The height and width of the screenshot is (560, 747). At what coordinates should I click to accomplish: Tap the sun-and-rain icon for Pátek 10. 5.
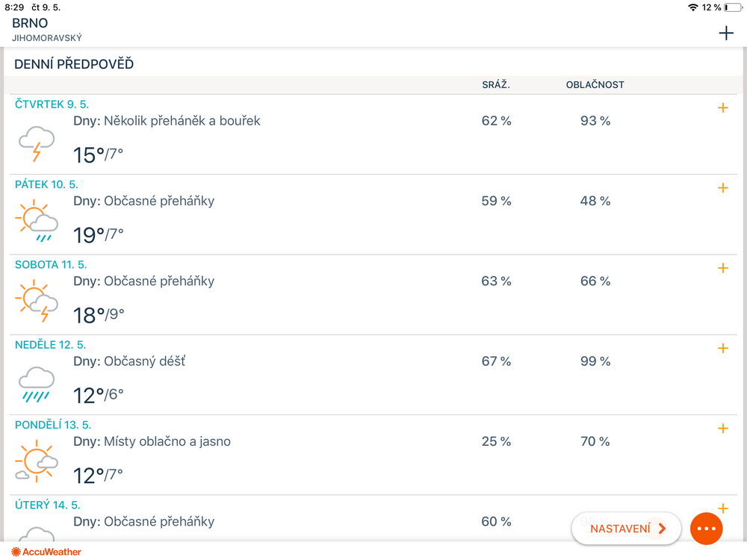37,223
